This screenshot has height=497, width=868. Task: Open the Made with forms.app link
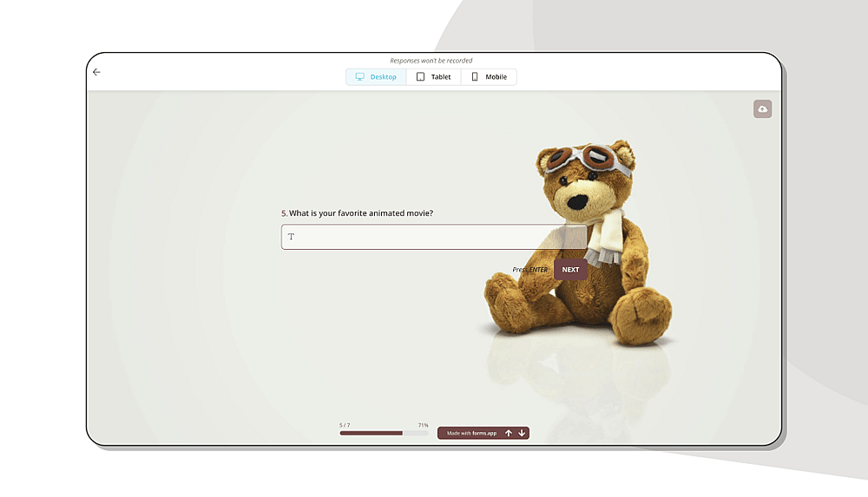(471, 434)
